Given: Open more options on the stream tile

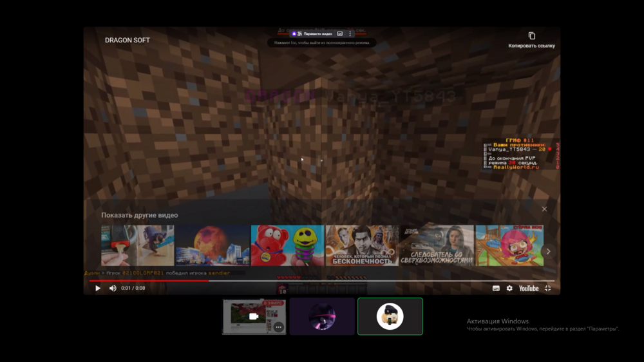Looking at the screenshot, I should (278, 327).
